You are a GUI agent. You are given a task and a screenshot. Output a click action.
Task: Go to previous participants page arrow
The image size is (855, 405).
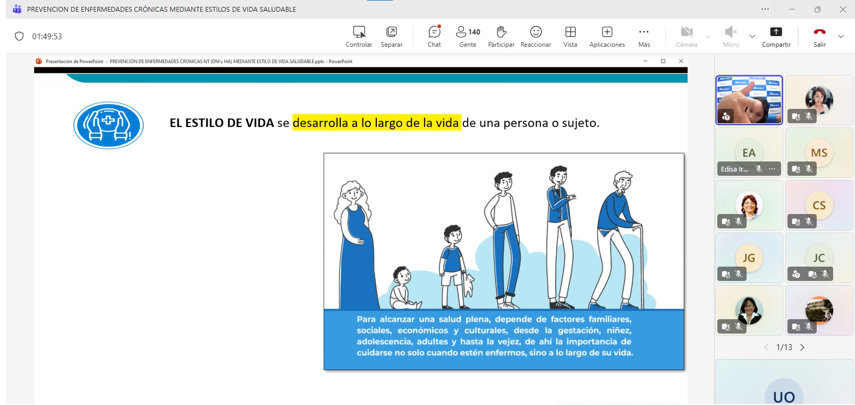(766, 347)
